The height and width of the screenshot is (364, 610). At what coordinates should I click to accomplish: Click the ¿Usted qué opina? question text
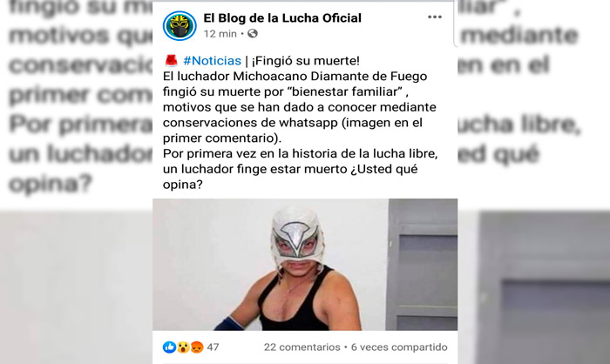tap(290, 177)
